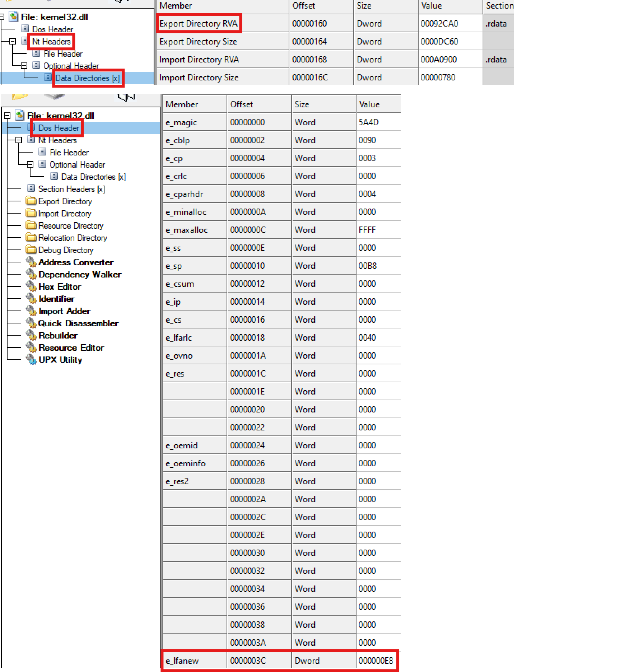Click the Dependency Walker tool icon
Image resolution: width=643 pixels, height=672 pixels.
coord(32,274)
